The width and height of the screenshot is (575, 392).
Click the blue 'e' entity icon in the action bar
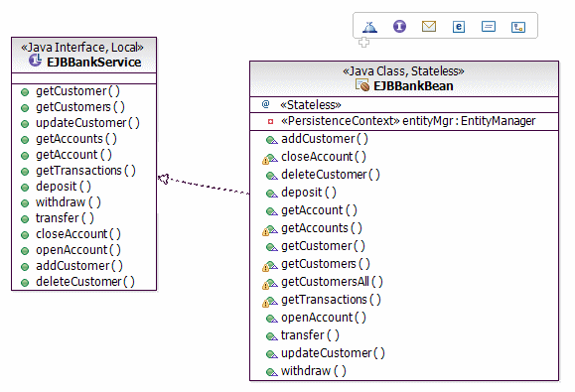tap(459, 27)
